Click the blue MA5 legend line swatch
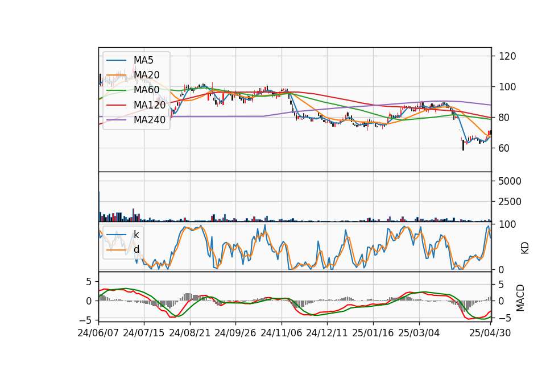Viewport: 546px width, 392px height. pyautogui.click(x=116, y=60)
